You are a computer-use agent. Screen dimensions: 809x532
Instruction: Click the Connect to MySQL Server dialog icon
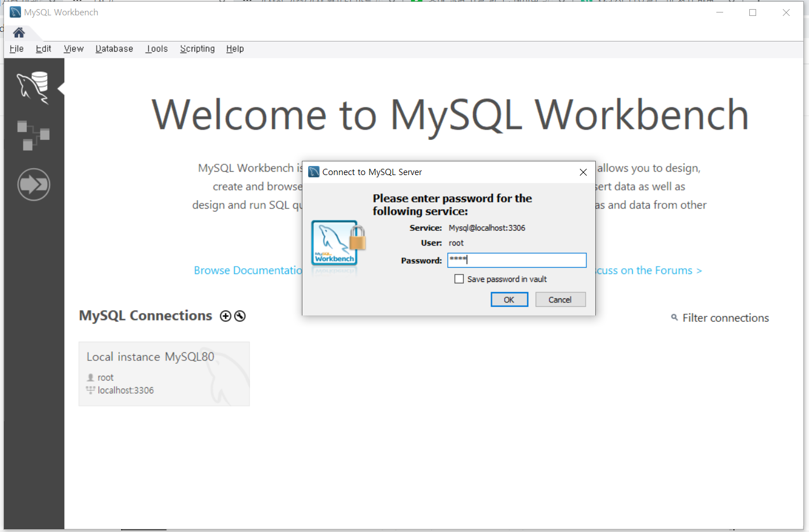pyautogui.click(x=314, y=172)
